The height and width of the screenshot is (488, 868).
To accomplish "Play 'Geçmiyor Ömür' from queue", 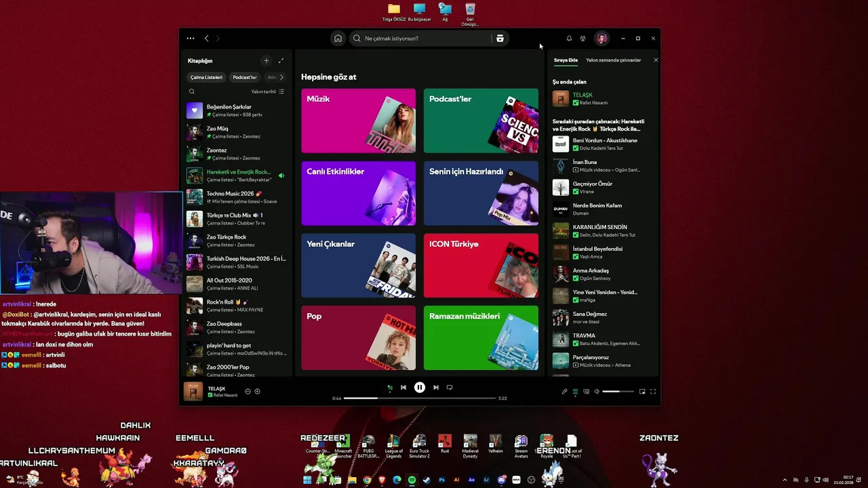I will click(601, 187).
